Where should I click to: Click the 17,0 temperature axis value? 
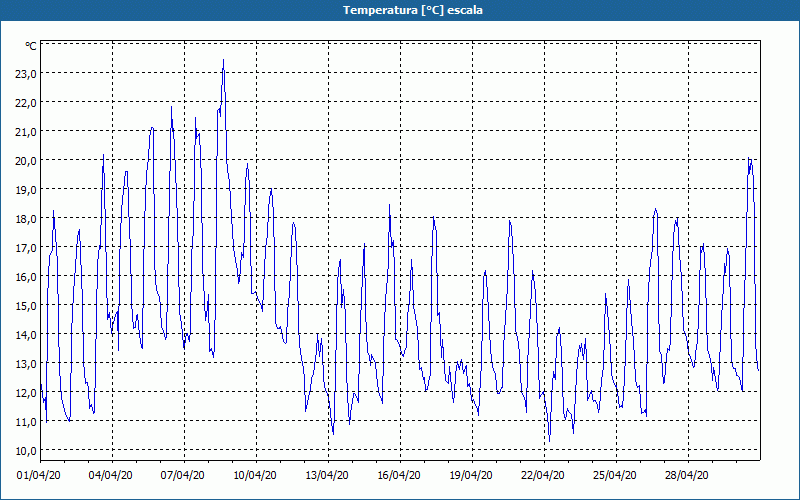click(x=26, y=247)
